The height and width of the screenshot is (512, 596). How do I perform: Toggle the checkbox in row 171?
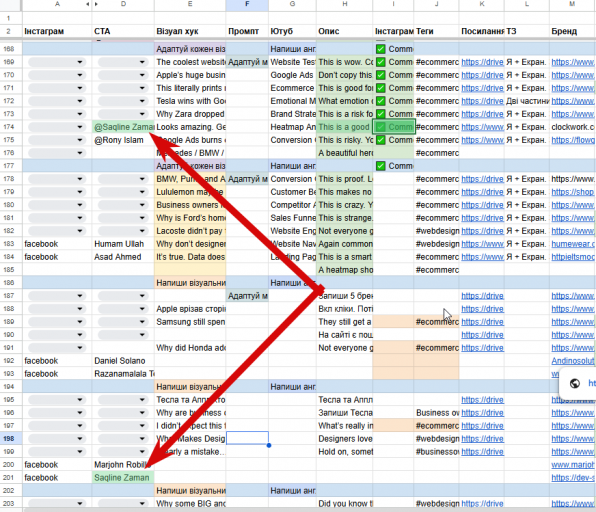coord(380,88)
